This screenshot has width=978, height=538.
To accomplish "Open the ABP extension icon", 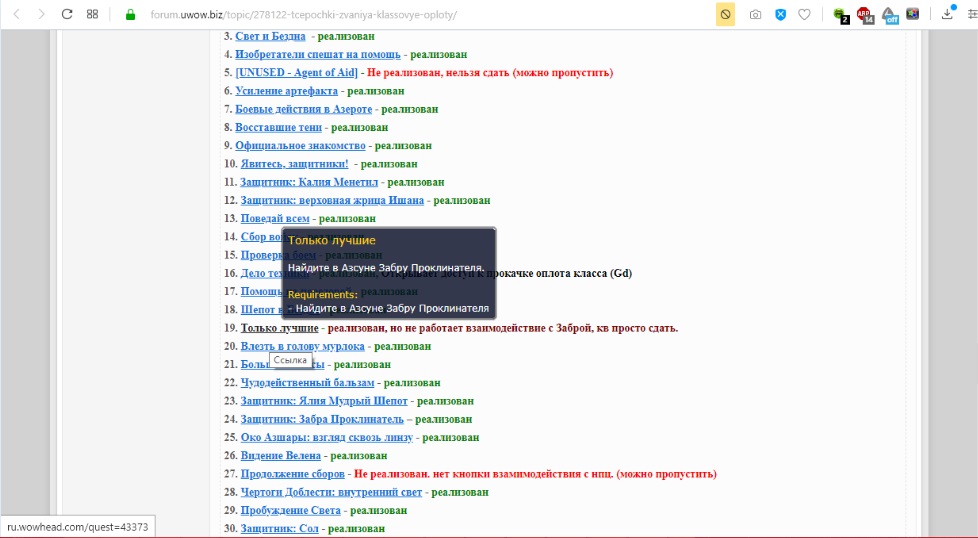I will pos(863,14).
